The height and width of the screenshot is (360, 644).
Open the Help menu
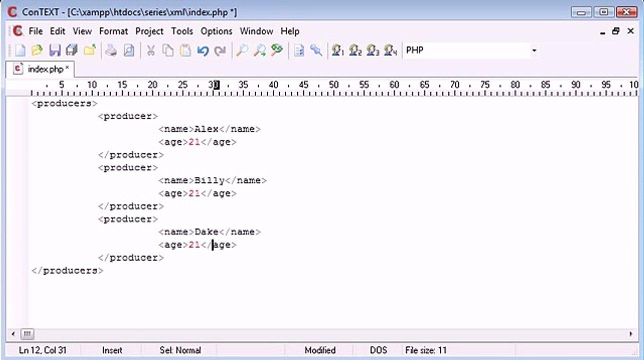pyautogui.click(x=290, y=31)
